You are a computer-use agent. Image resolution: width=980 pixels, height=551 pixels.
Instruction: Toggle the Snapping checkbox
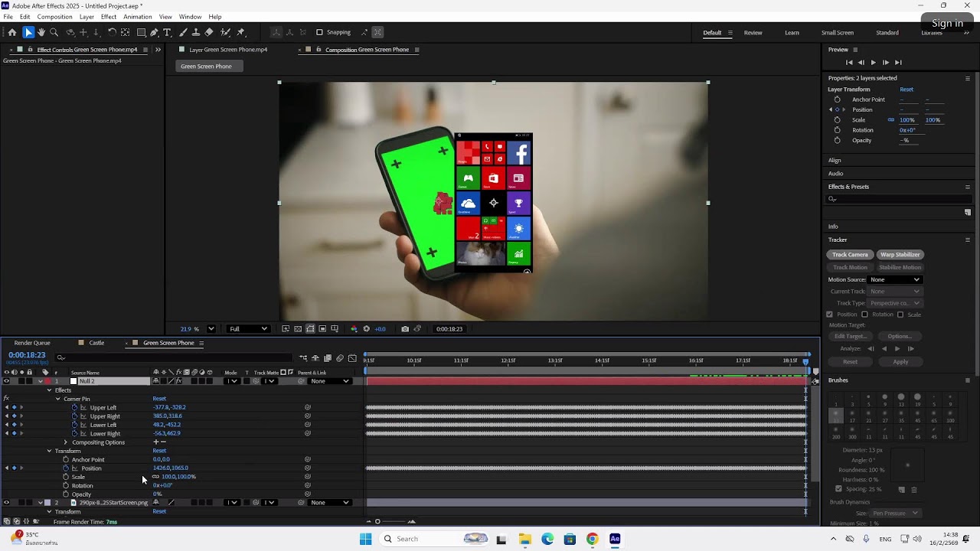point(320,32)
